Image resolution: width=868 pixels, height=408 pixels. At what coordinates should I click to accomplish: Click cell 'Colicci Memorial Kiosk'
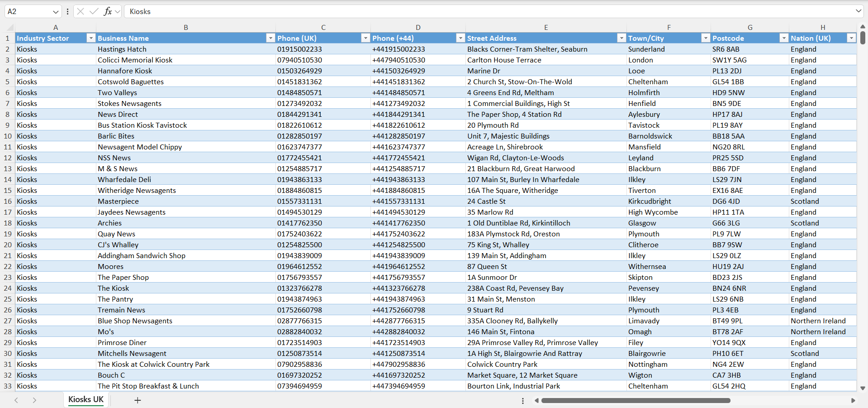[186, 60]
